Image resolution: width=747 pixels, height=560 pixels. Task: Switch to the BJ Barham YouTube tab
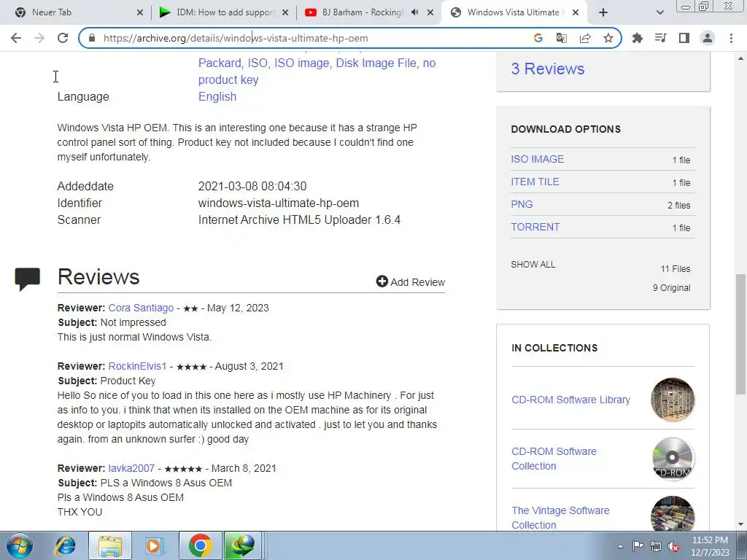coord(362,12)
